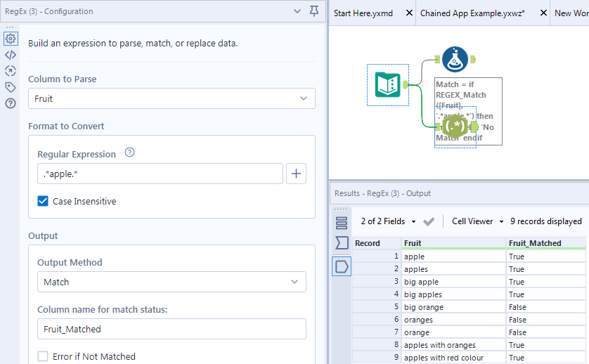
Task: Open the XML view code icon
Action: coord(11,54)
